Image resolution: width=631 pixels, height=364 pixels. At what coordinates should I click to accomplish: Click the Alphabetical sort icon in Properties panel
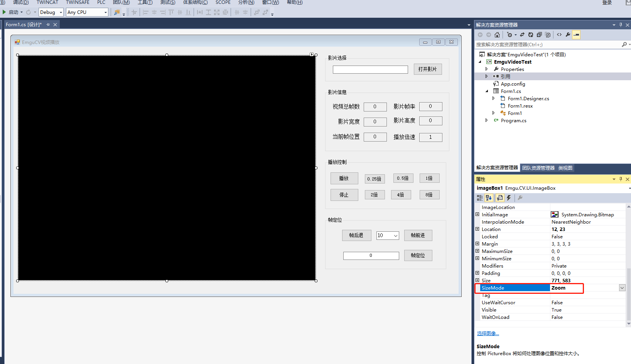point(489,198)
